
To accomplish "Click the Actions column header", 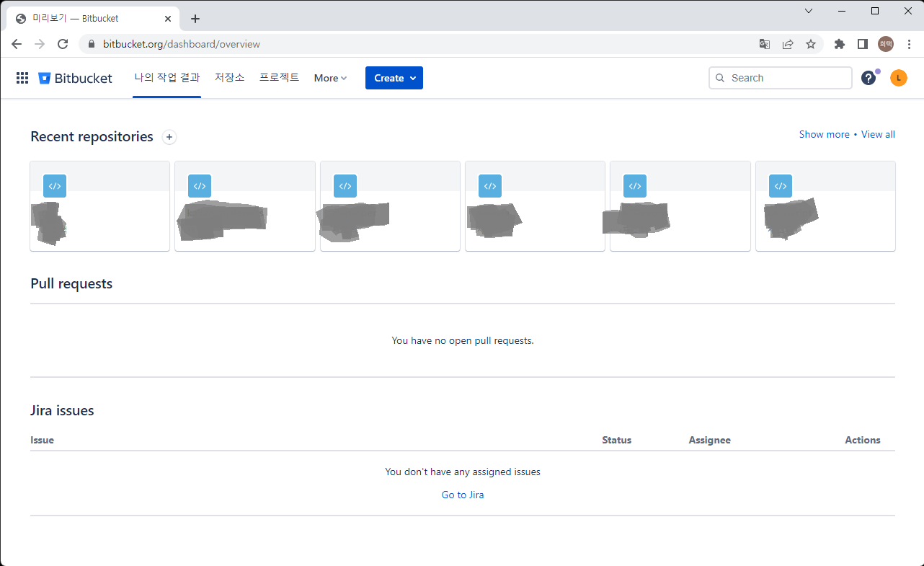I will pos(863,440).
